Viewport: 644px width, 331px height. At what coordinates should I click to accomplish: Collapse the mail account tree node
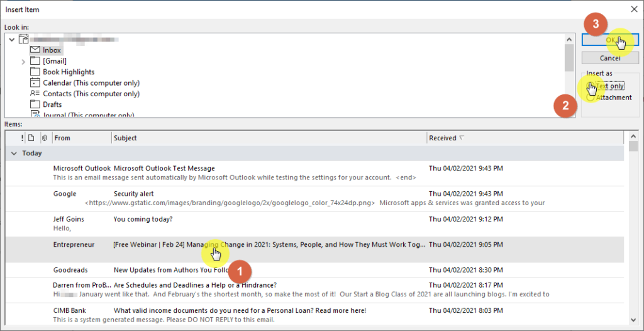11,40
